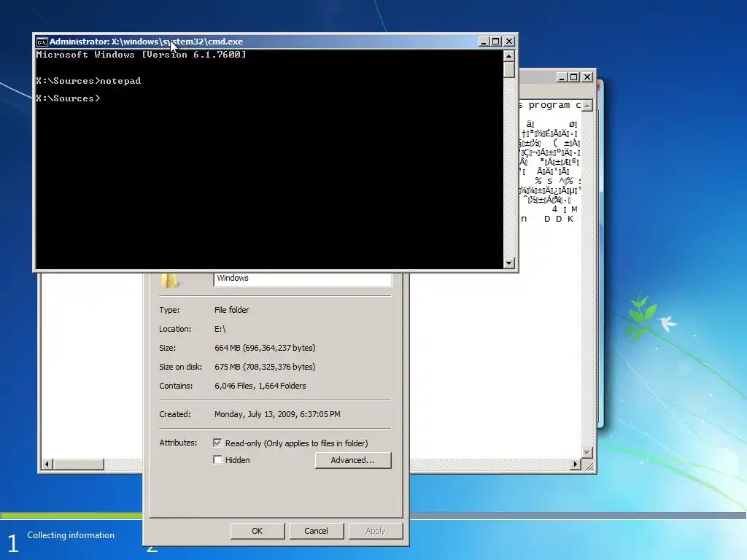This screenshot has height=560, width=747.
Task: Minimize the Notepad window
Action: tap(562, 77)
